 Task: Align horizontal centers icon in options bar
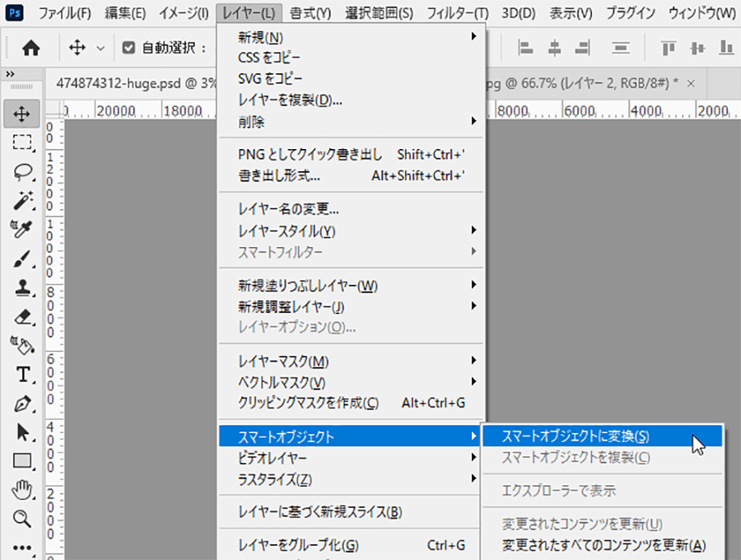pyautogui.click(x=554, y=48)
